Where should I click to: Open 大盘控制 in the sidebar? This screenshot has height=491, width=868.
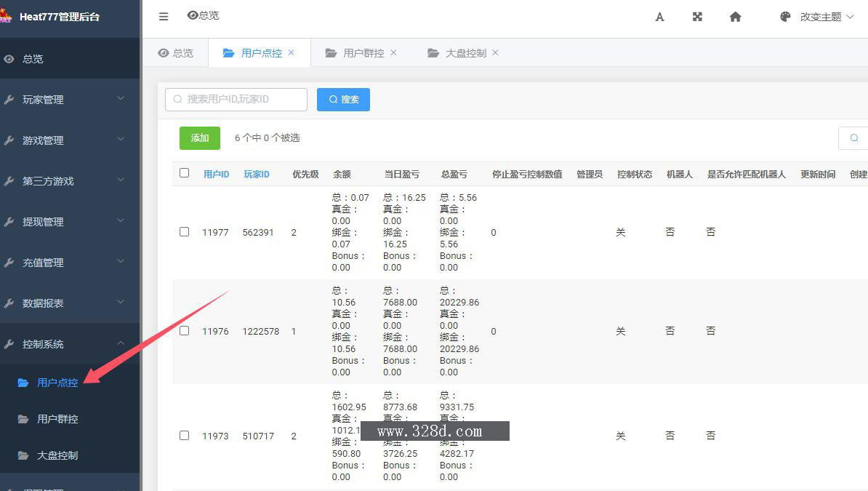pyautogui.click(x=57, y=455)
